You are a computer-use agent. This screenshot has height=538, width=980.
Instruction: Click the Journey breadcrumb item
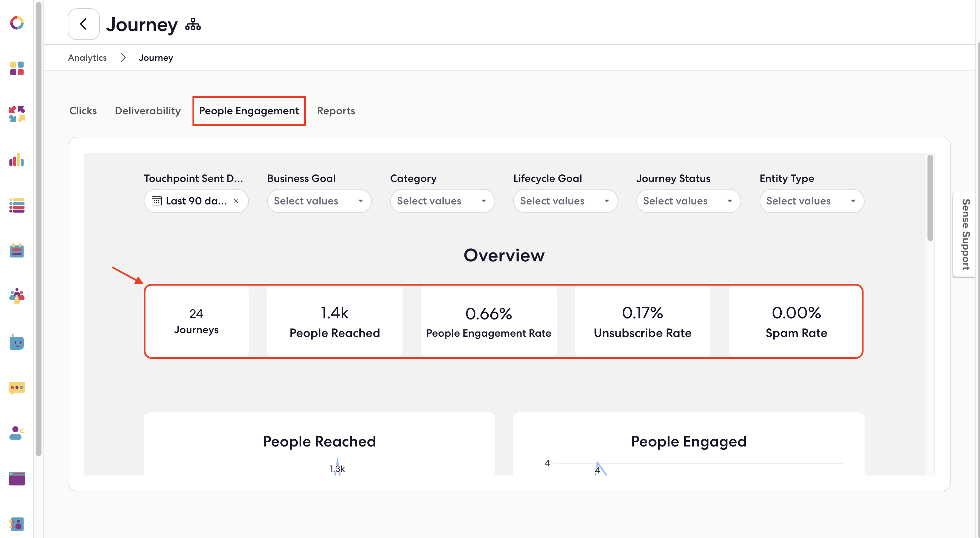click(x=156, y=57)
